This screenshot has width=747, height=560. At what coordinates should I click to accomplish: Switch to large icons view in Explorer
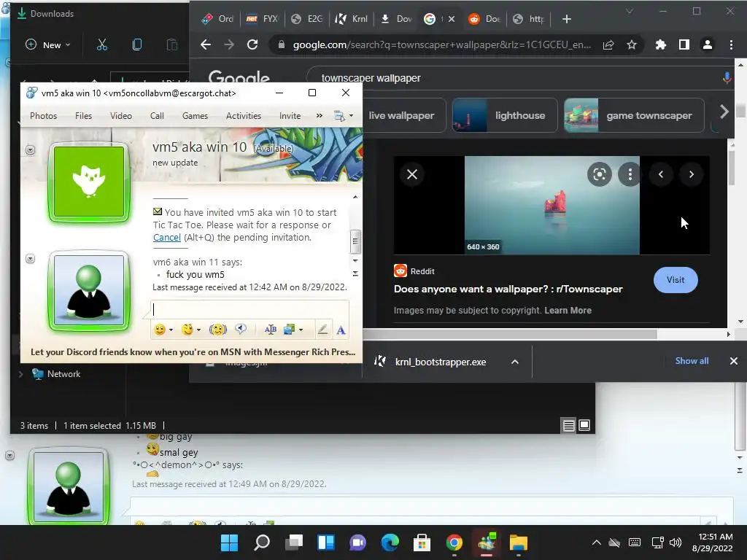(x=584, y=425)
